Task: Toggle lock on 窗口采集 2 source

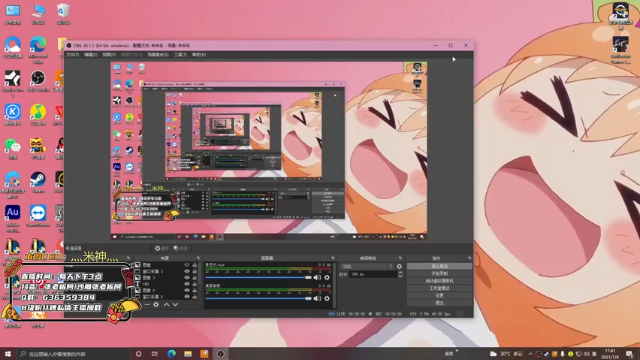Action: click(x=195, y=296)
